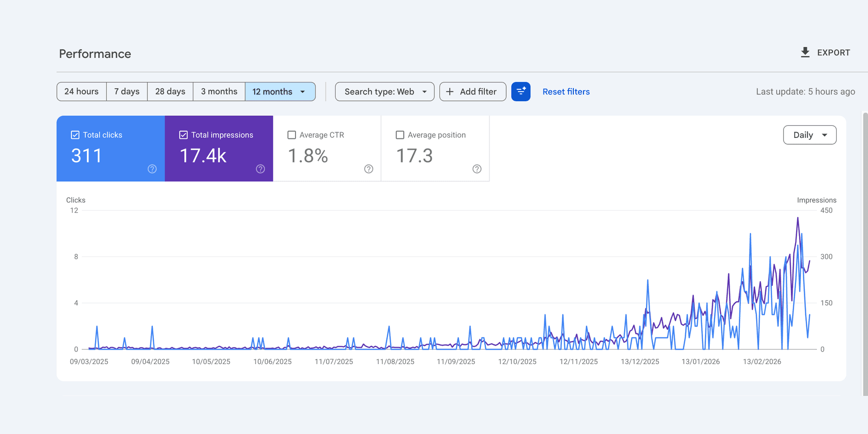Image resolution: width=868 pixels, height=434 pixels.
Task: Open help for Total impressions
Action: coord(260,169)
